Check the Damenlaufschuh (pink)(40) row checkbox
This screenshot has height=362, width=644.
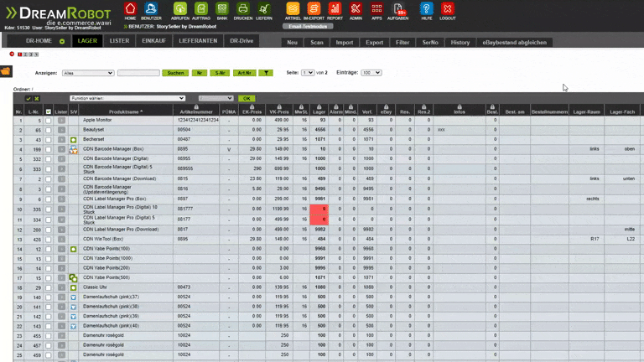[x=48, y=326]
